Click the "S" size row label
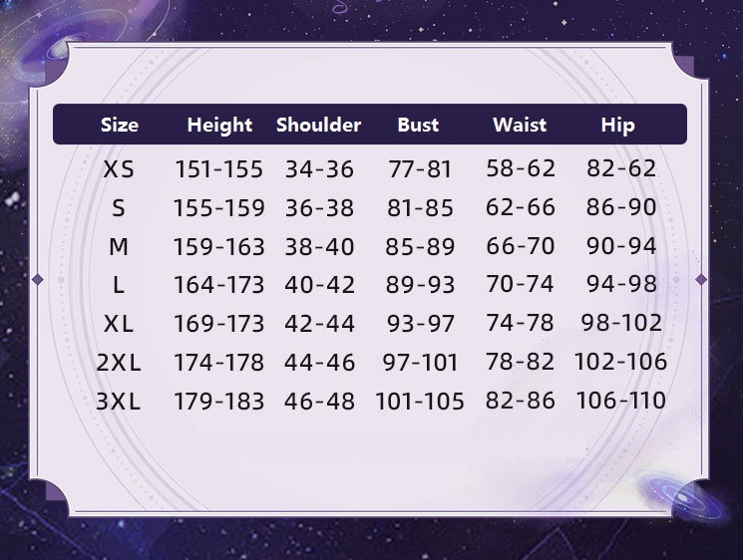743x560 pixels. click(x=119, y=208)
